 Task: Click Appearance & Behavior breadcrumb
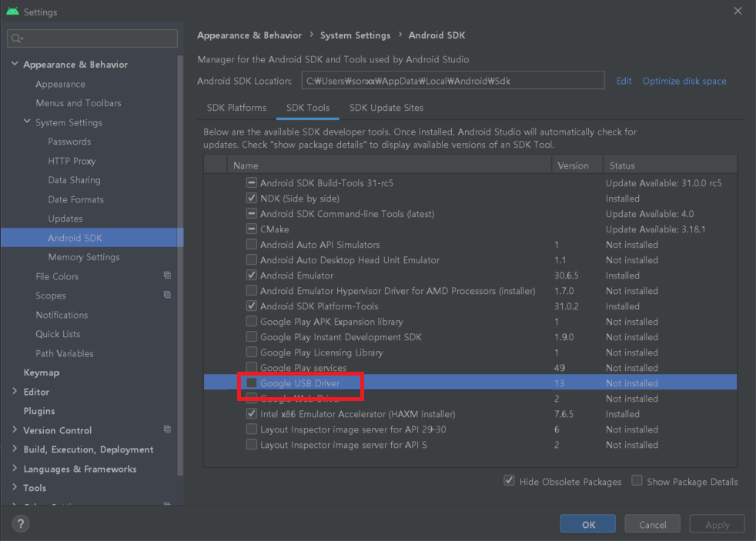pyautogui.click(x=249, y=35)
